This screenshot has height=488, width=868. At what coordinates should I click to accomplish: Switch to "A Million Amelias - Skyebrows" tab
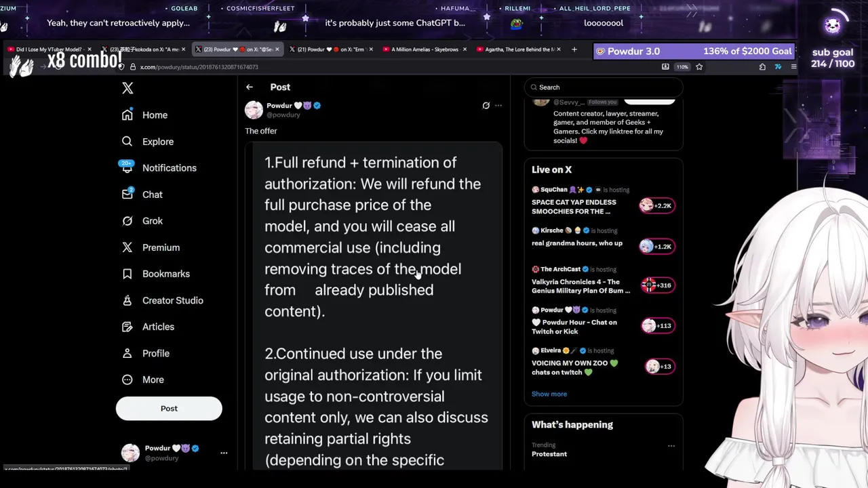424,49
